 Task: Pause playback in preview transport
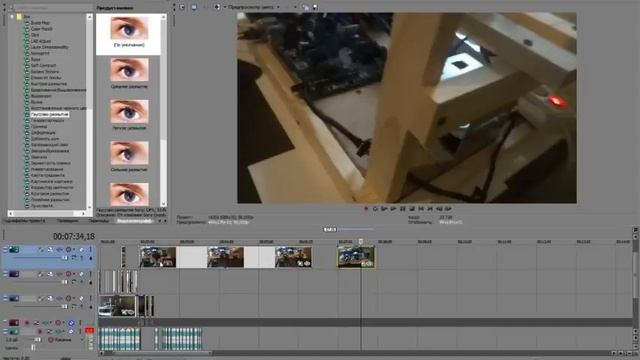click(x=402, y=209)
